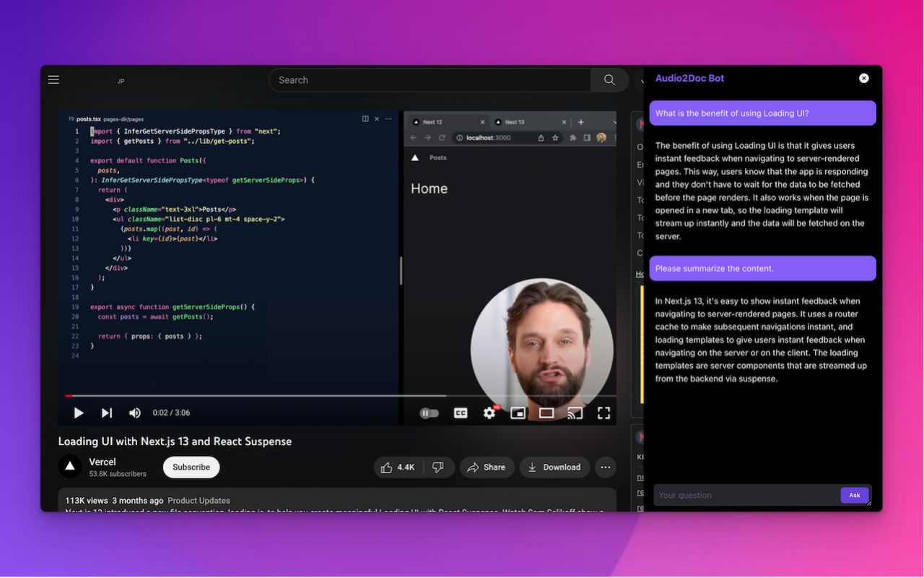Submit a question with the Ask button
The height and width of the screenshot is (578, 924).
click(x=855, y=495)
